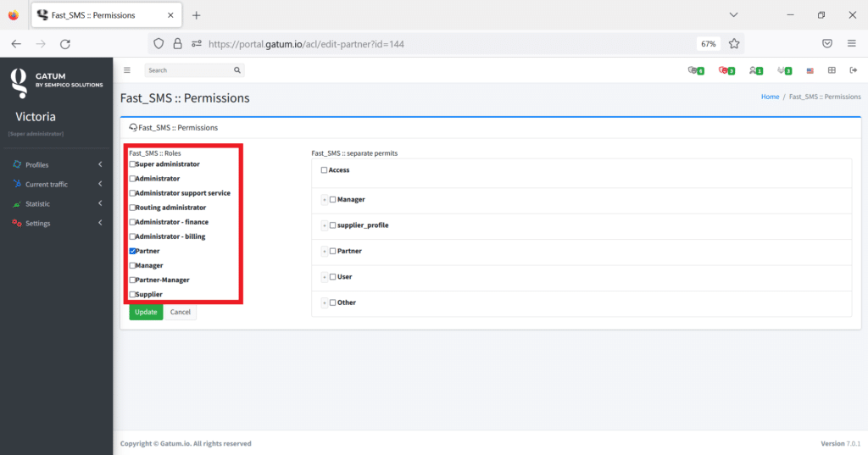This screenshot has width=868, height=455.
Task: Uncheck the Partner role checkbox
Action: (132, 251)
